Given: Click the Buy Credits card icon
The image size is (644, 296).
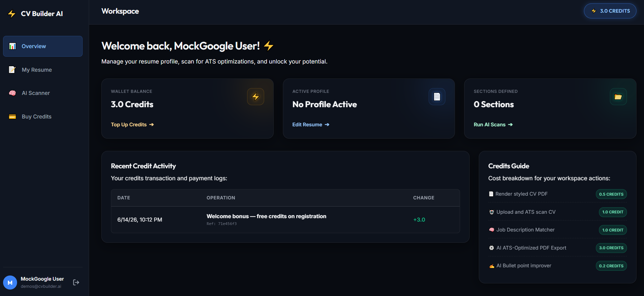Looking at the screenshot, I should tap(12, 116).
